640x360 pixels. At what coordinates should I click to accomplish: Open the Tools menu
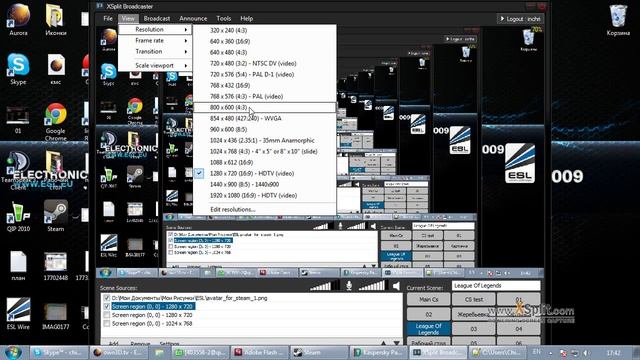(x=224, y=18)
